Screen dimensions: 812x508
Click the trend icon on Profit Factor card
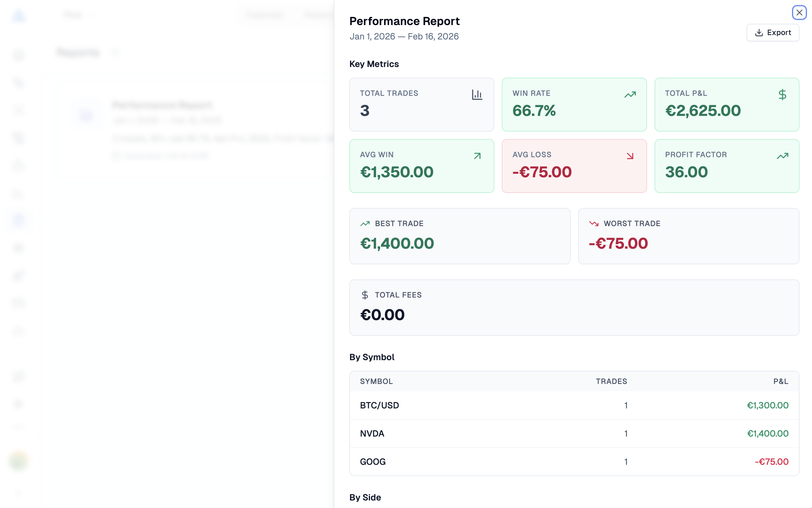coord(783,156)
